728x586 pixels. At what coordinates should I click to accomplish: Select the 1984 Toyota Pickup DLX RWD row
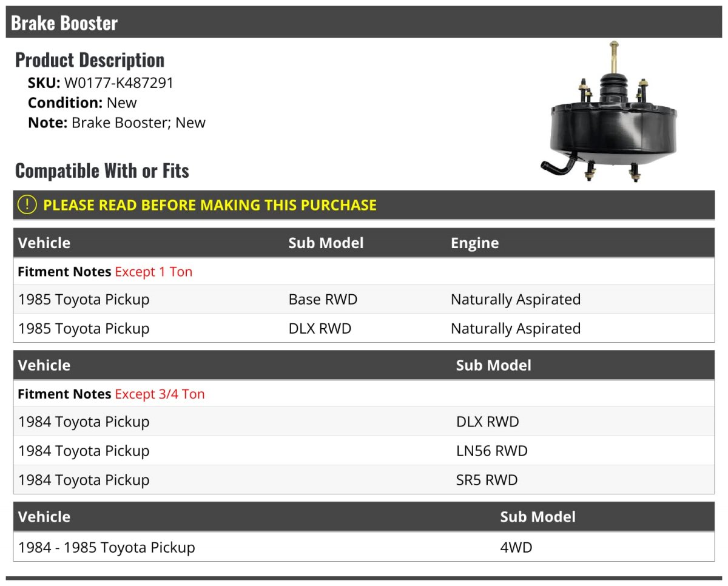click(x=364, y=422)
